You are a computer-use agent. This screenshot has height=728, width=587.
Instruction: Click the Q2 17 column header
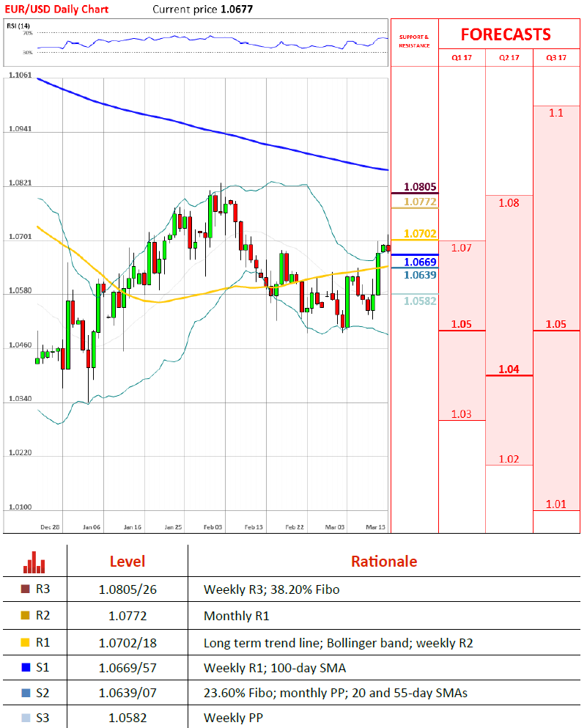click(x=509, y=58)
